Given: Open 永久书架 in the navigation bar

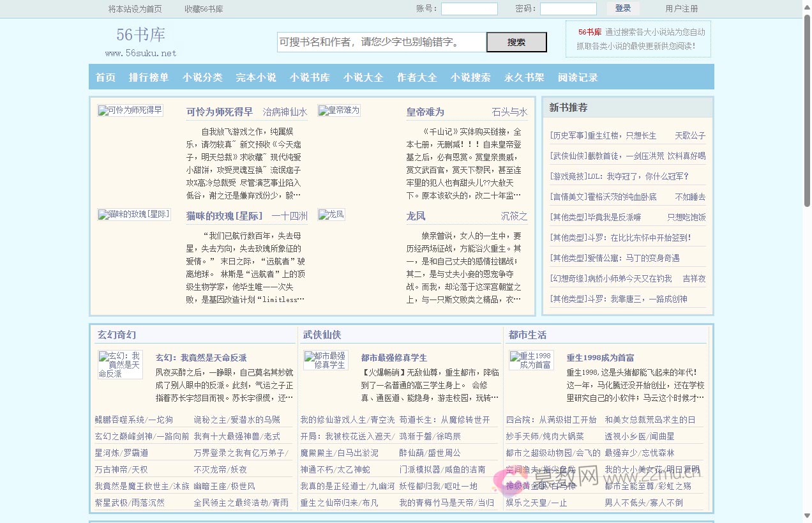Looking at the screenshot, I should coord(524,77).
